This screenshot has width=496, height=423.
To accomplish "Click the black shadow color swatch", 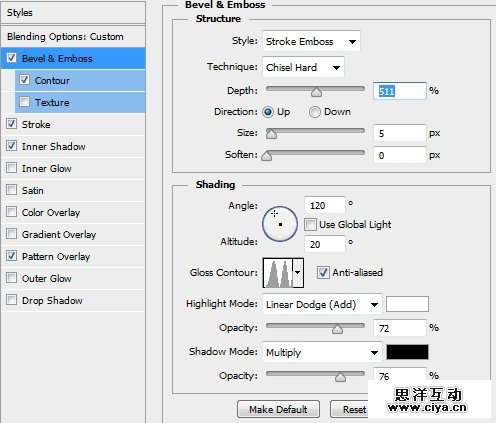I will 407,352.
